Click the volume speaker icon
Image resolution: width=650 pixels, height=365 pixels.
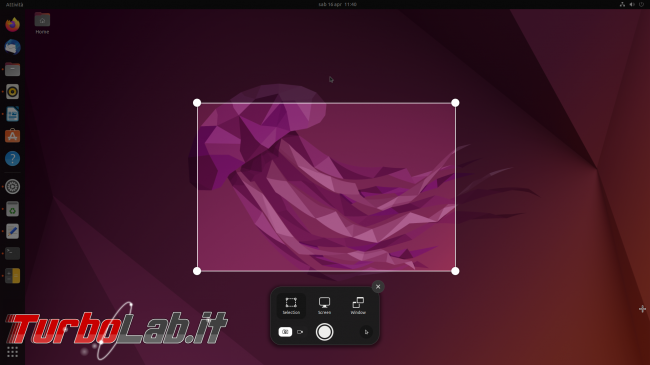pos(632,4)
